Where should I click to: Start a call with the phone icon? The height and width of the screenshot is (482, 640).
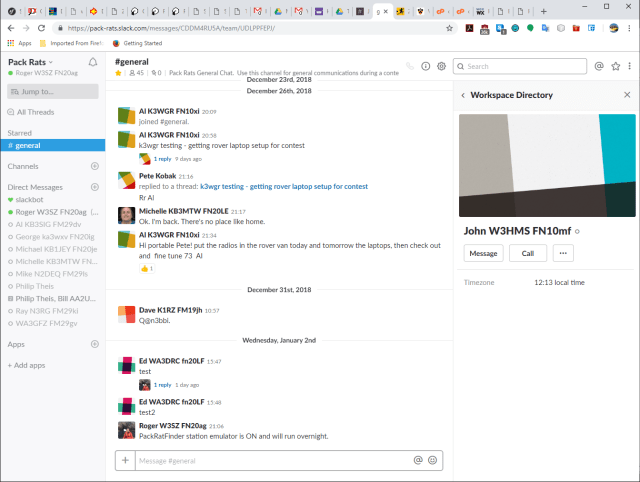click(x=410, y=66)
